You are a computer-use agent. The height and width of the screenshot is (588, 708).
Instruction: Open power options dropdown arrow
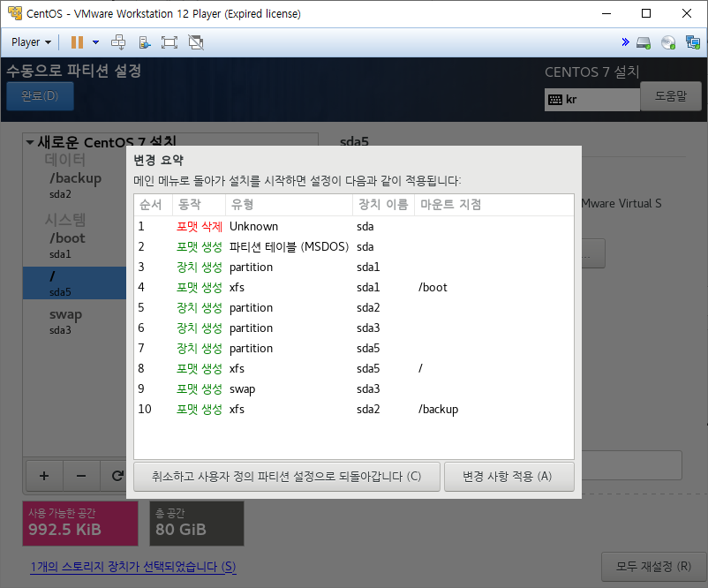point(95,42)
